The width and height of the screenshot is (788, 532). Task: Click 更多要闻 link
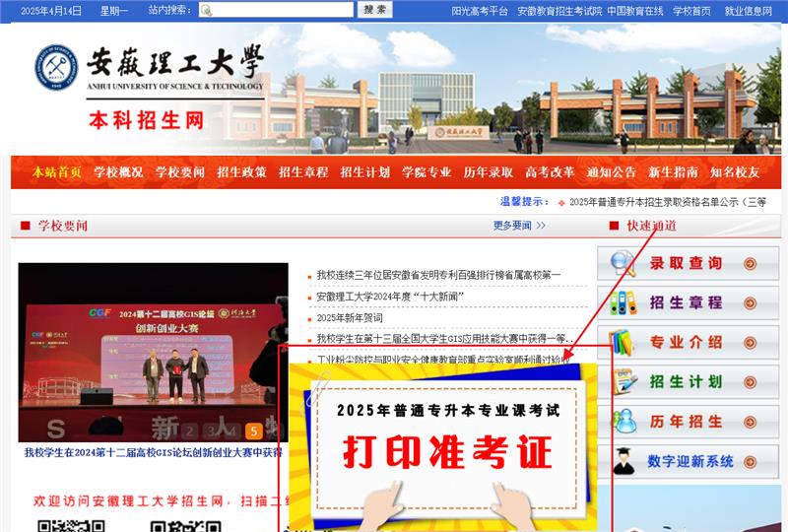coord(519,226)
